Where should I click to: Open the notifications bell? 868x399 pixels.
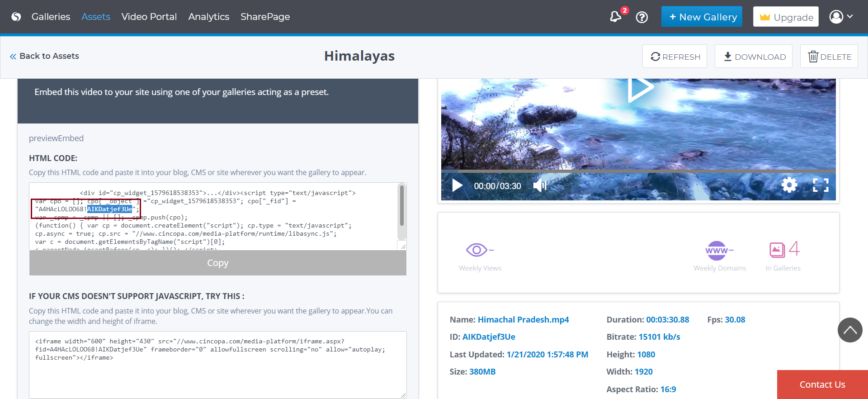click(615, 17)
